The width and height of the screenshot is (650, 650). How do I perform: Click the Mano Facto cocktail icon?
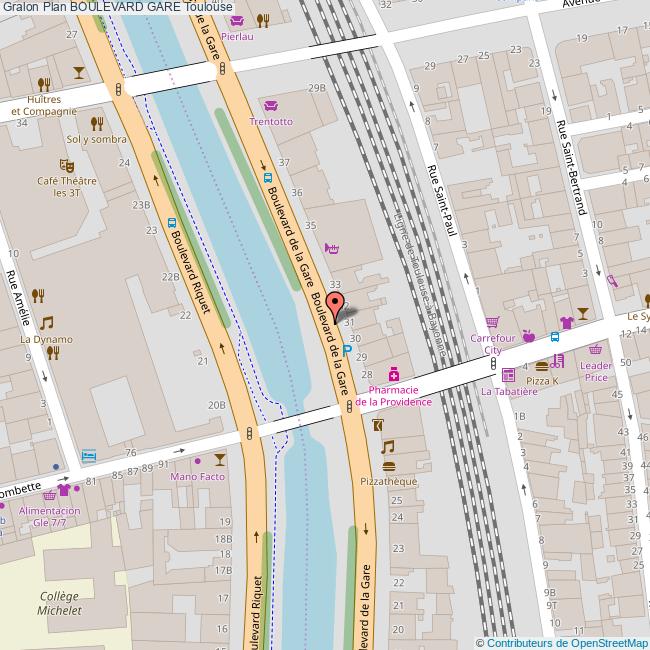coord(220,459)
